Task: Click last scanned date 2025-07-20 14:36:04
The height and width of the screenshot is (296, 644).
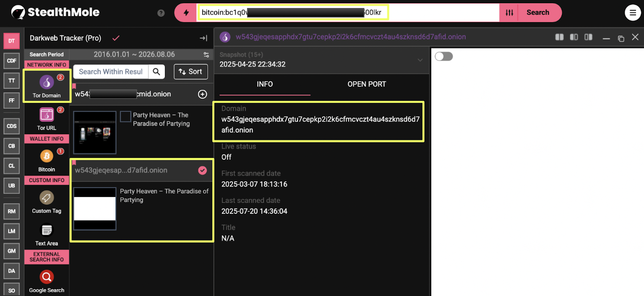Action: tap(254, 211)
